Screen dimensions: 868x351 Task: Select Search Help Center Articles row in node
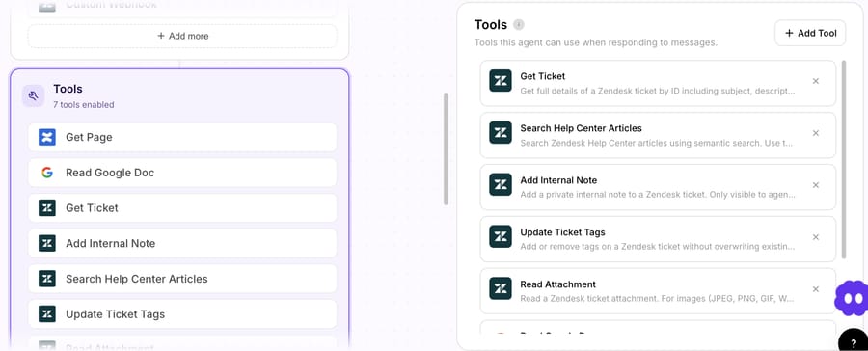point(182,279)
